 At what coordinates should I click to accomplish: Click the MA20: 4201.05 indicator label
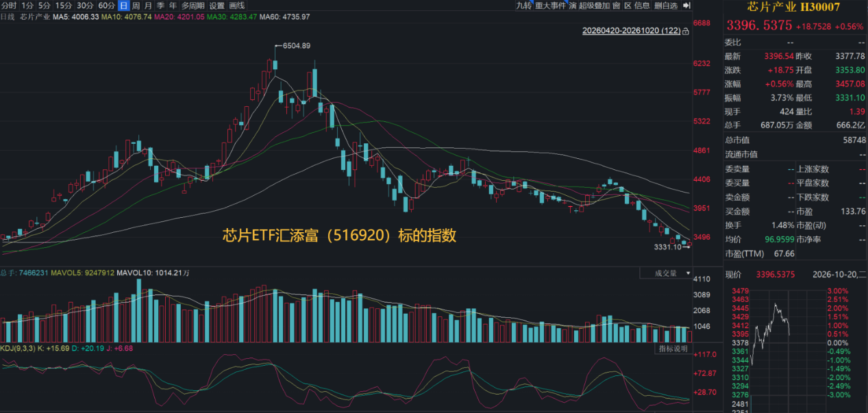click(179, 16)
